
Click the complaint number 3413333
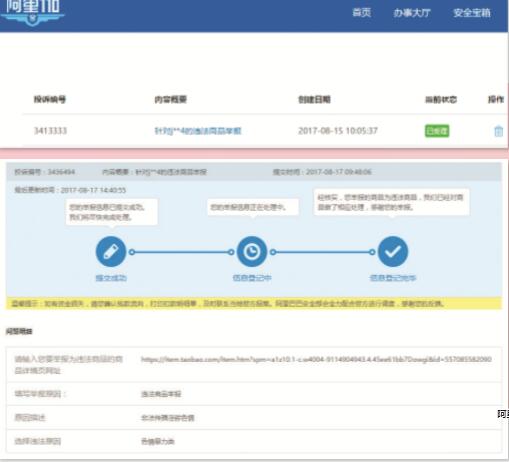click(50, 131)
